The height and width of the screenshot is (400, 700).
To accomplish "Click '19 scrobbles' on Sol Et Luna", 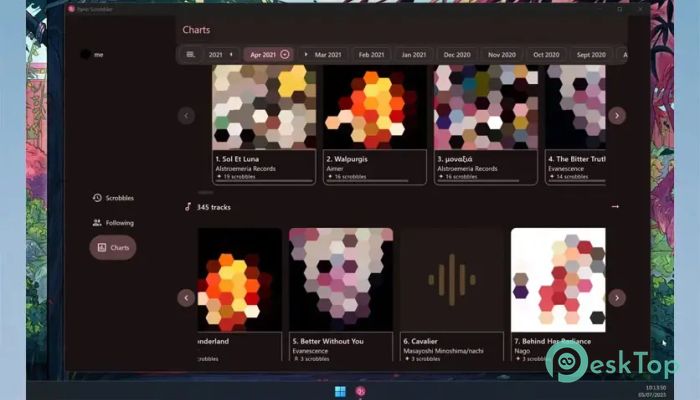I will click(239, 177).
